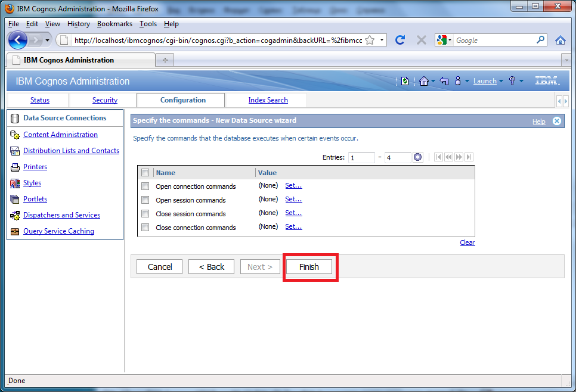Click the Cognos return arrow icon
Viewport: 576px width, 392px height.
click(x=444, y=81)
